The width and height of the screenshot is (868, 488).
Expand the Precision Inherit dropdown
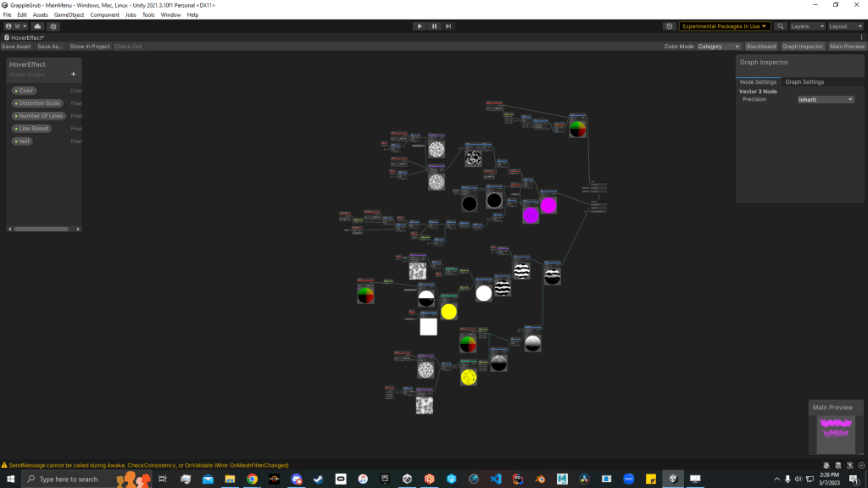pyautogui.click(x=825, y=99)
